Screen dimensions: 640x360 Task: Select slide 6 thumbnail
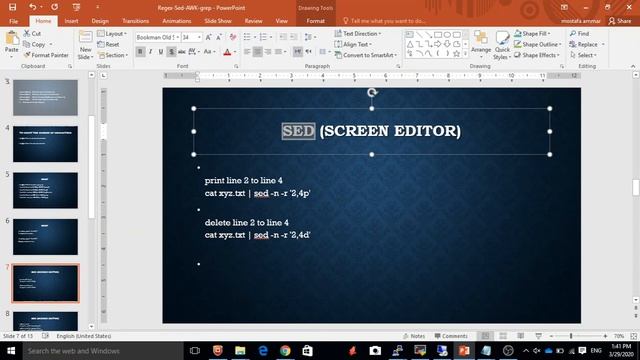[x=45, y=237]
